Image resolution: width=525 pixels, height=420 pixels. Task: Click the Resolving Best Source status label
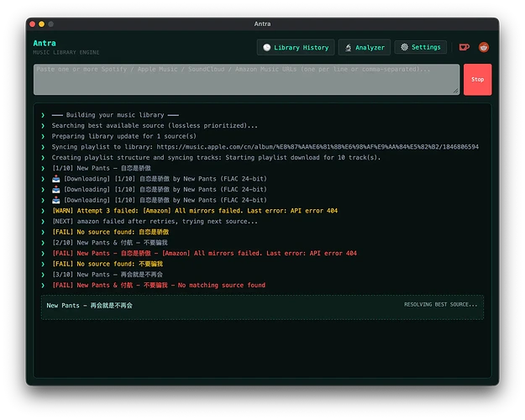pos(441,305)
